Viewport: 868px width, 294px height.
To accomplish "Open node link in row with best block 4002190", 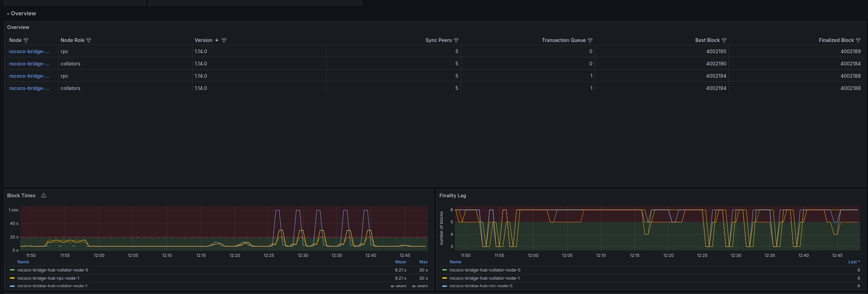I will [x=29, y=64].
